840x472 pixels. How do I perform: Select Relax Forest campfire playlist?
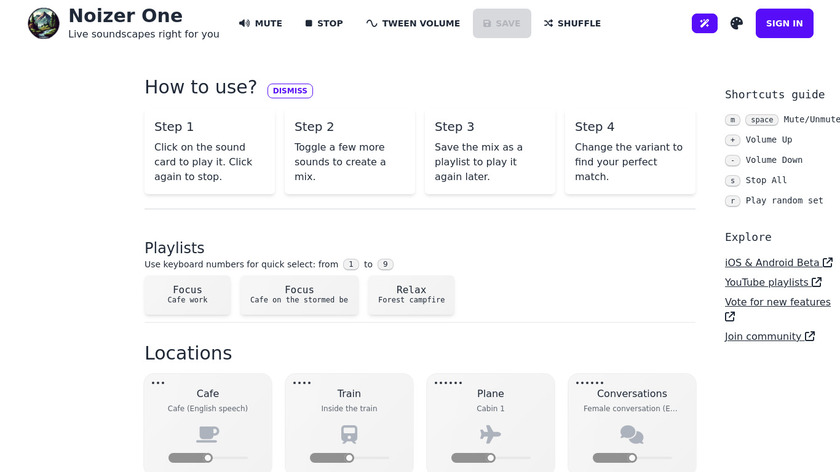click(x=411, y=295)
